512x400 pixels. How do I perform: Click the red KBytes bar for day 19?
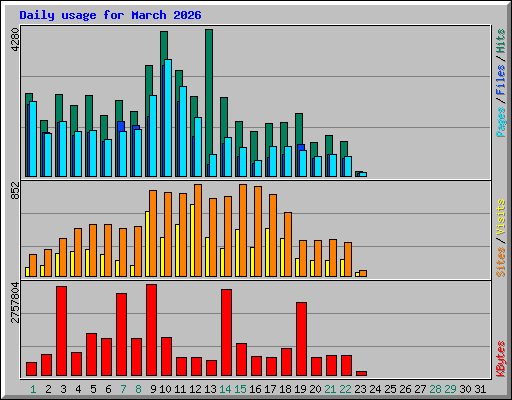(x=301, y=339)
